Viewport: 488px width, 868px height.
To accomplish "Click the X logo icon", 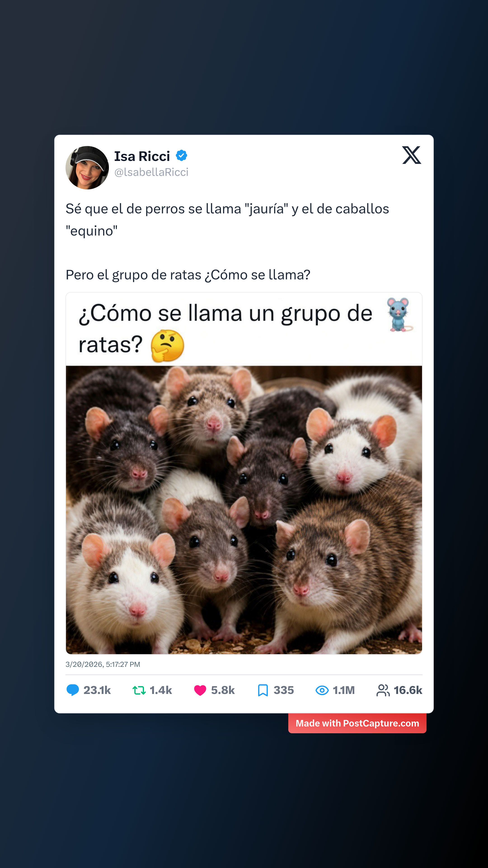I will coord(412,155).
